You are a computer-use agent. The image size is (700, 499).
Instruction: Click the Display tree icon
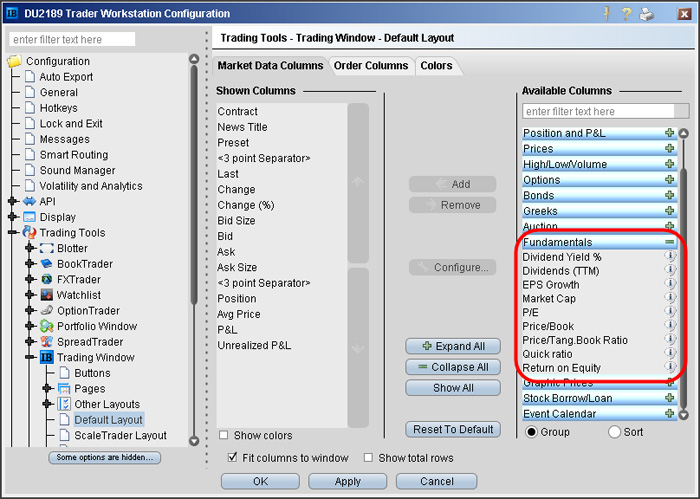[x=29, y=217]
